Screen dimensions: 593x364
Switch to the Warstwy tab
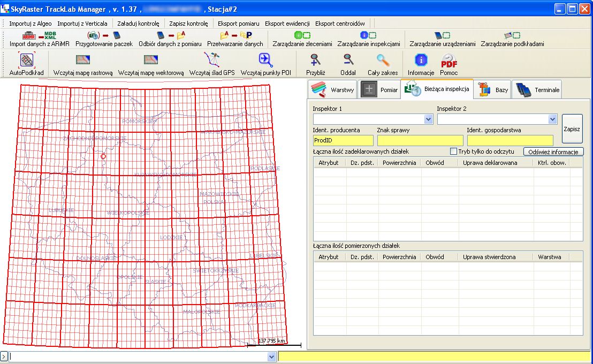coord(333,90)
